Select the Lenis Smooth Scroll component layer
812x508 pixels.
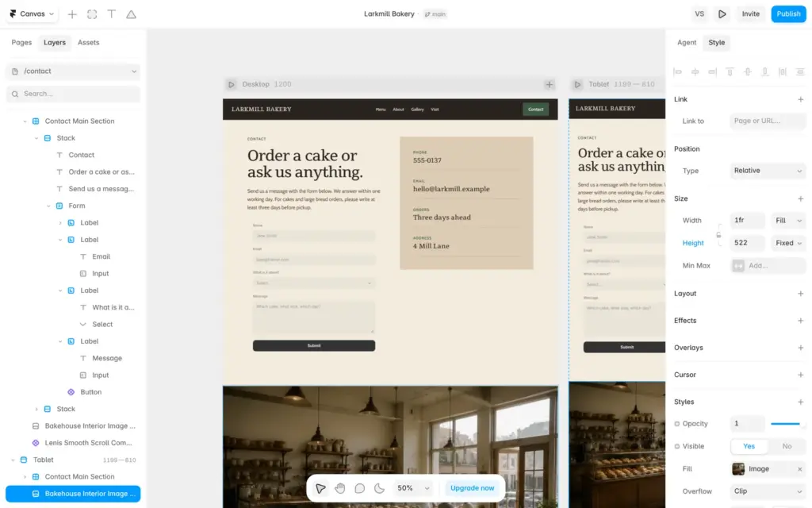(82, 443)
